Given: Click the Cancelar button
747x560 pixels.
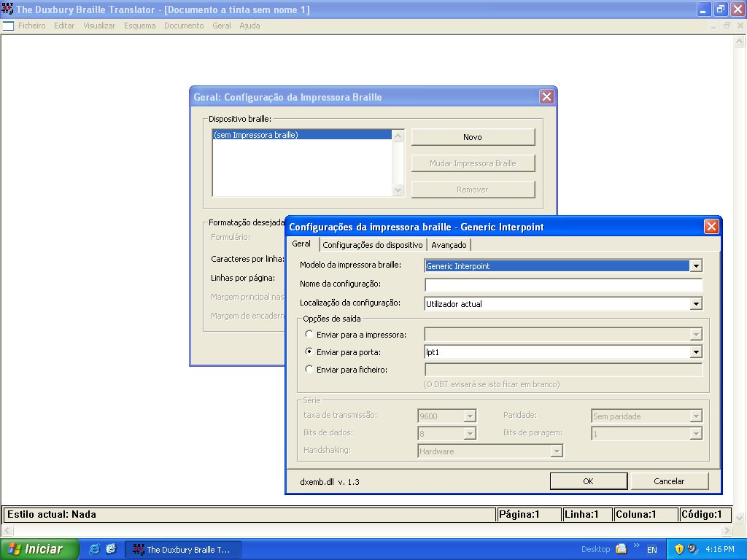Looking at the screenshot, I should pos(669,481).
